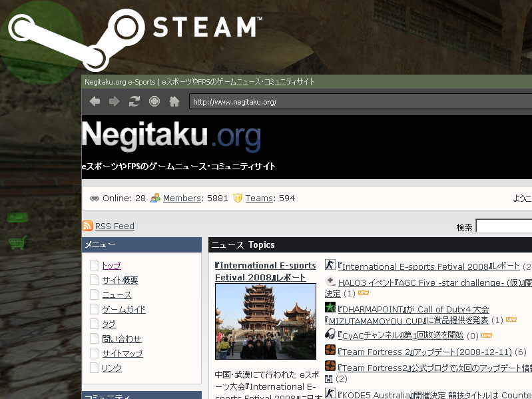Image resolution: width=532 pixels, height=399 pixels.
Task: Click the orange RSS feed icon
Action: point(87,226)
